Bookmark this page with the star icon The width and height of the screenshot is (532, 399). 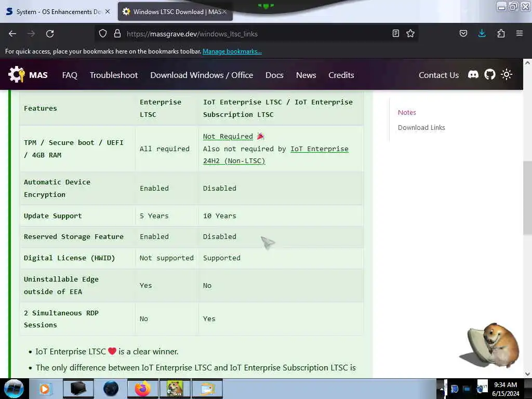pos(410,33)
